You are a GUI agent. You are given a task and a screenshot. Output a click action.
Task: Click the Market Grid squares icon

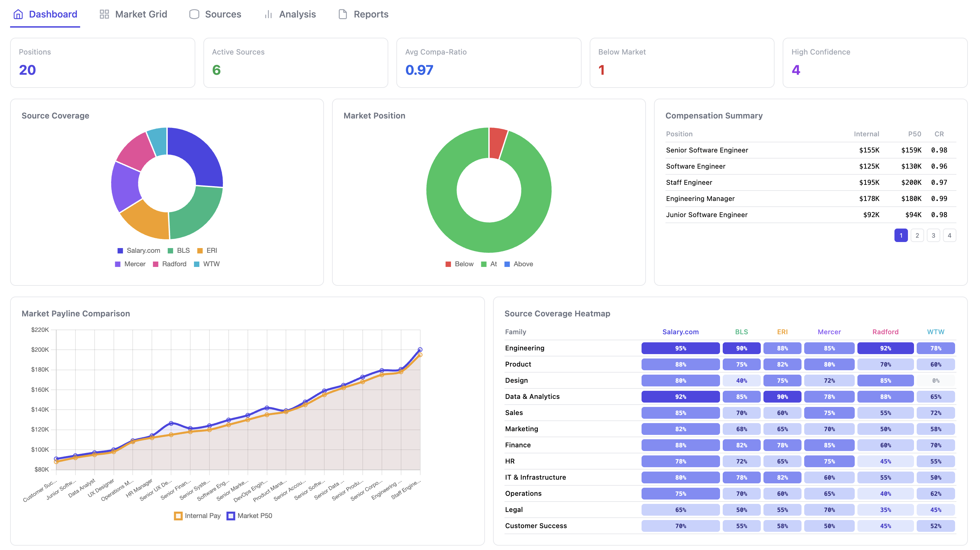click(x=104, y=14)
